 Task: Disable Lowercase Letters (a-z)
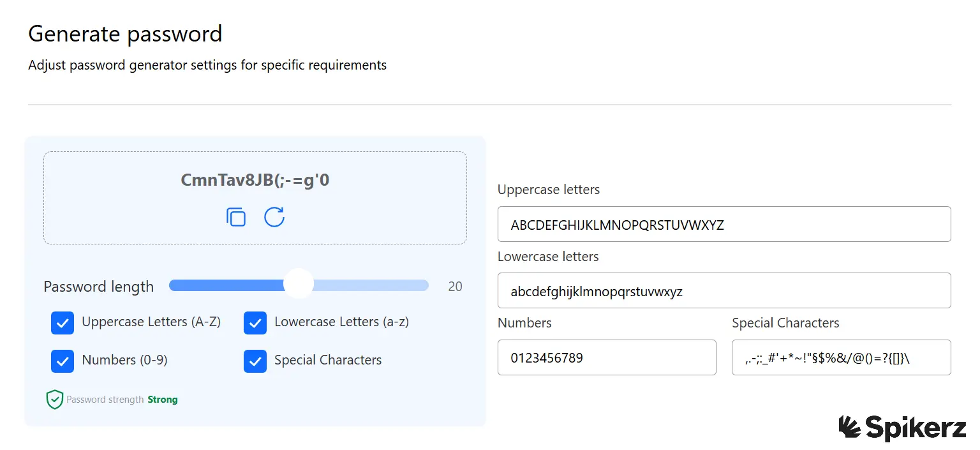(x=255, y=323)
